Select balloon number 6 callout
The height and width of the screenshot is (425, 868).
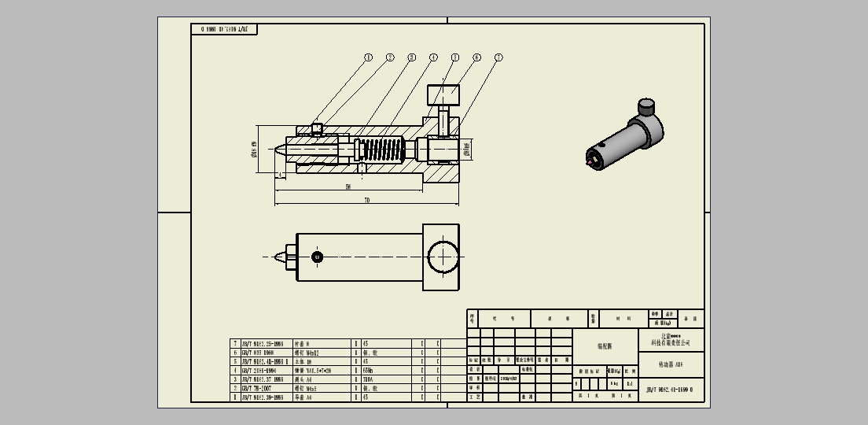click(x=476, y=57)
